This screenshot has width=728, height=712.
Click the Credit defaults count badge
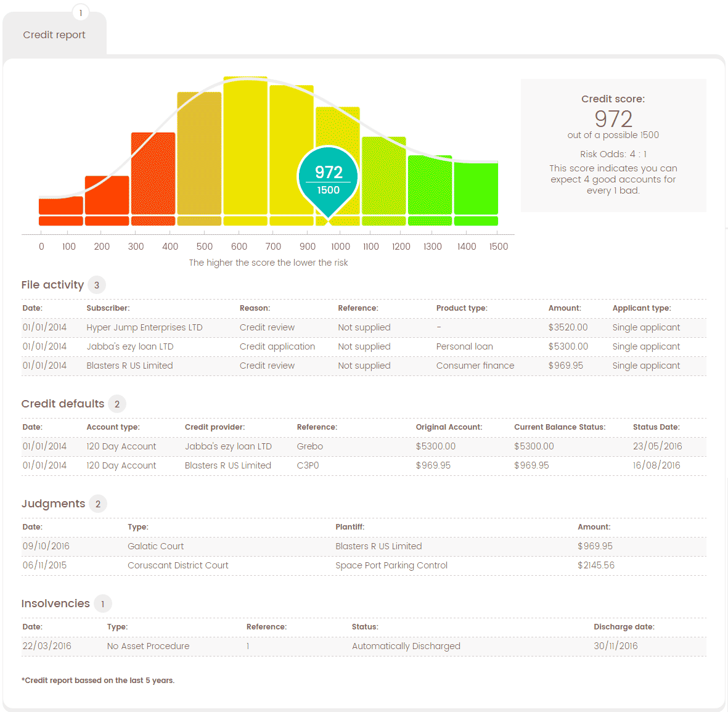[x=117, y=404]
